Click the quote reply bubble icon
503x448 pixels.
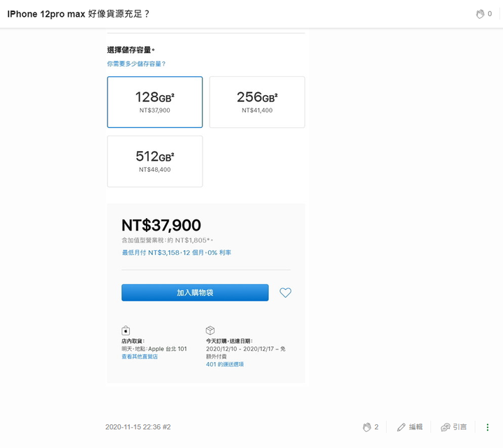point(445,427)
